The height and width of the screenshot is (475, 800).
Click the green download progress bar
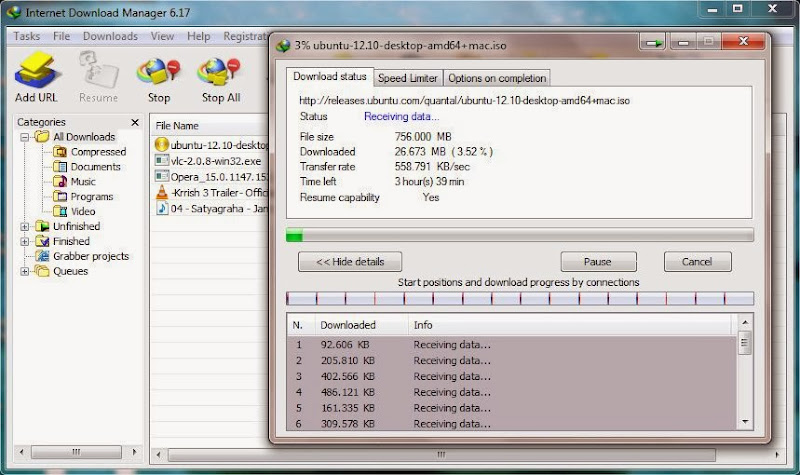(519, 235)
